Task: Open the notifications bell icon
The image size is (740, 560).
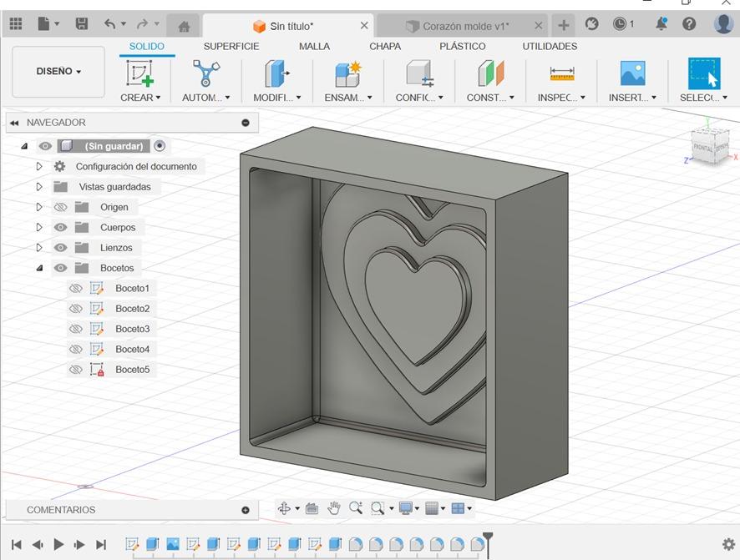Action: 661,24
